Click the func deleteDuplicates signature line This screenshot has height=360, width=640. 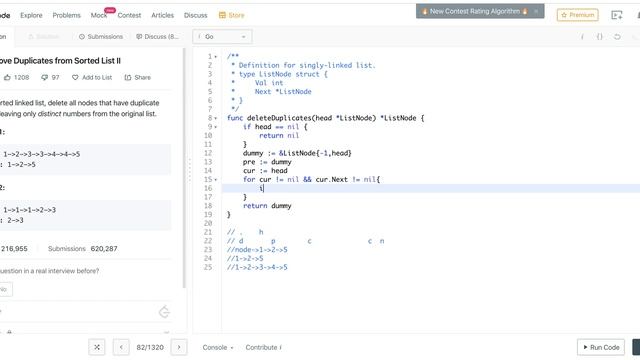[x=325, y=118]
